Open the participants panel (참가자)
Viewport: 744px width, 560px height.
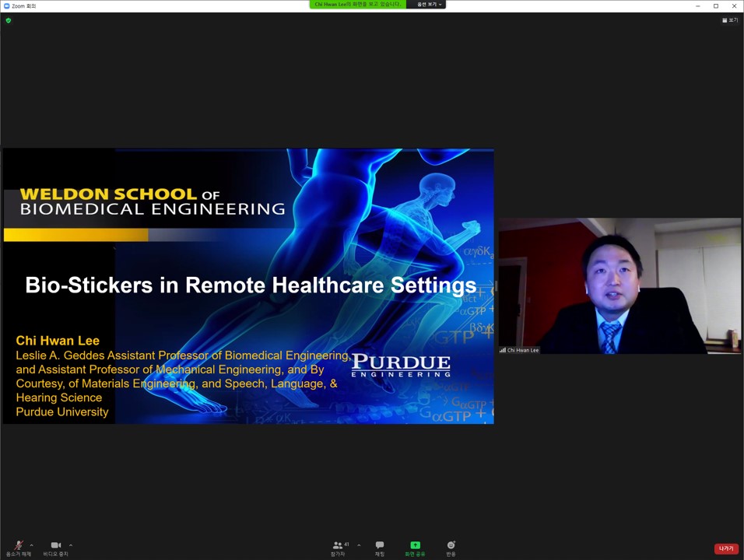338,548
